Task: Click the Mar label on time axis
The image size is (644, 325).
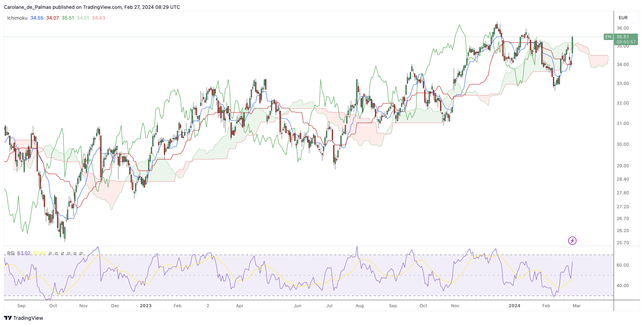Action: coord(577,306)
